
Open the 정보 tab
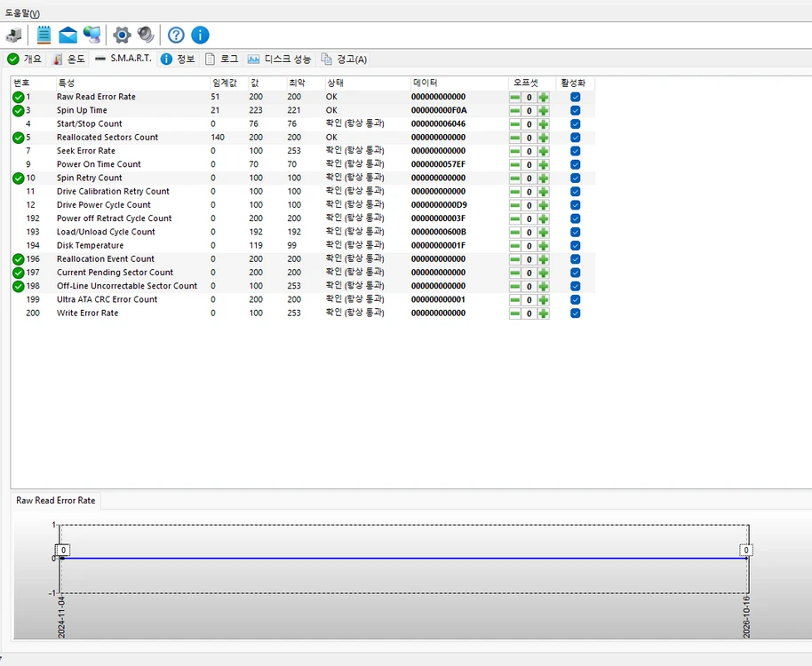coord(179,59)
